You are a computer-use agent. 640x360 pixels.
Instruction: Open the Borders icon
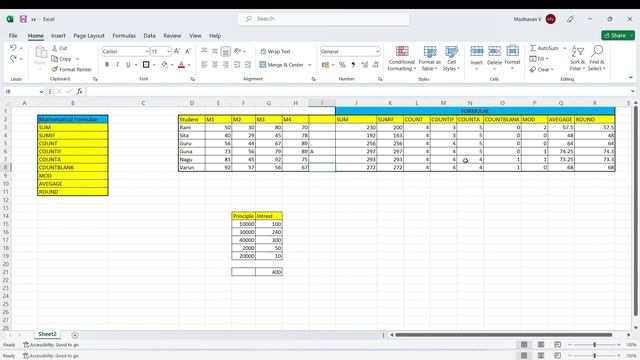(146, 64)
